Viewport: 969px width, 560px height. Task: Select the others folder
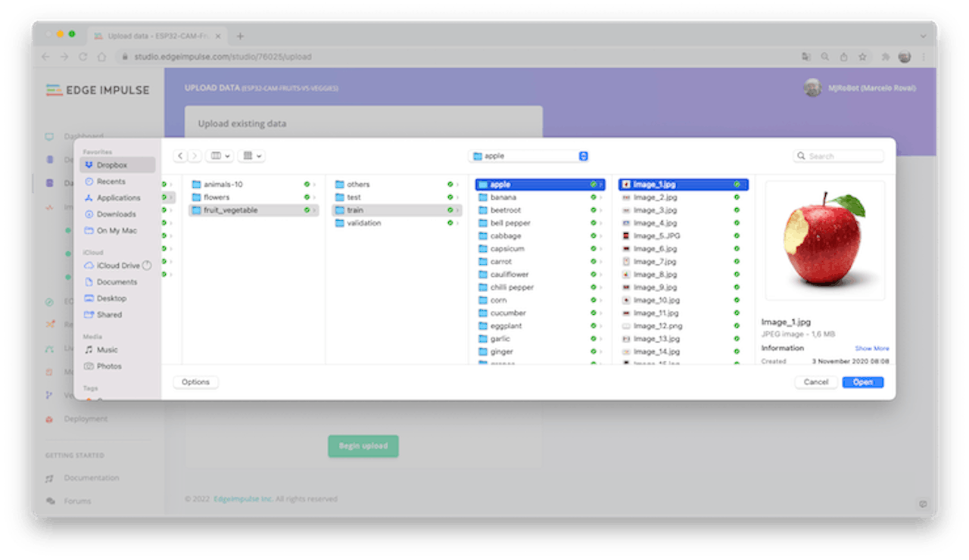(x=397, y=185)
